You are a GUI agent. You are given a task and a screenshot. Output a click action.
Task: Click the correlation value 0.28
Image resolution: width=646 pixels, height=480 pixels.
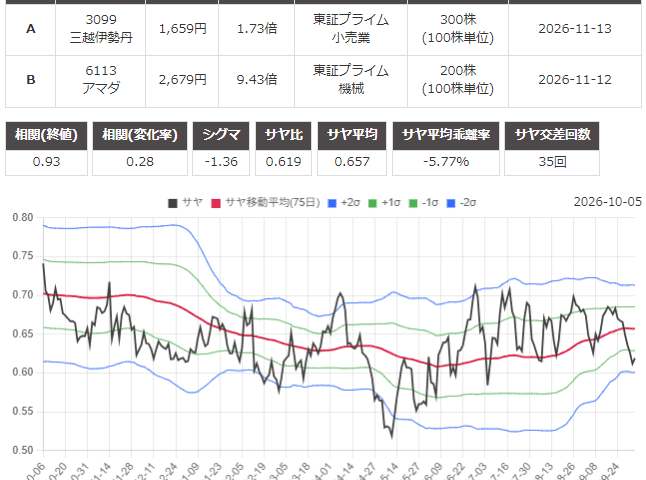(x=140, y=162)
